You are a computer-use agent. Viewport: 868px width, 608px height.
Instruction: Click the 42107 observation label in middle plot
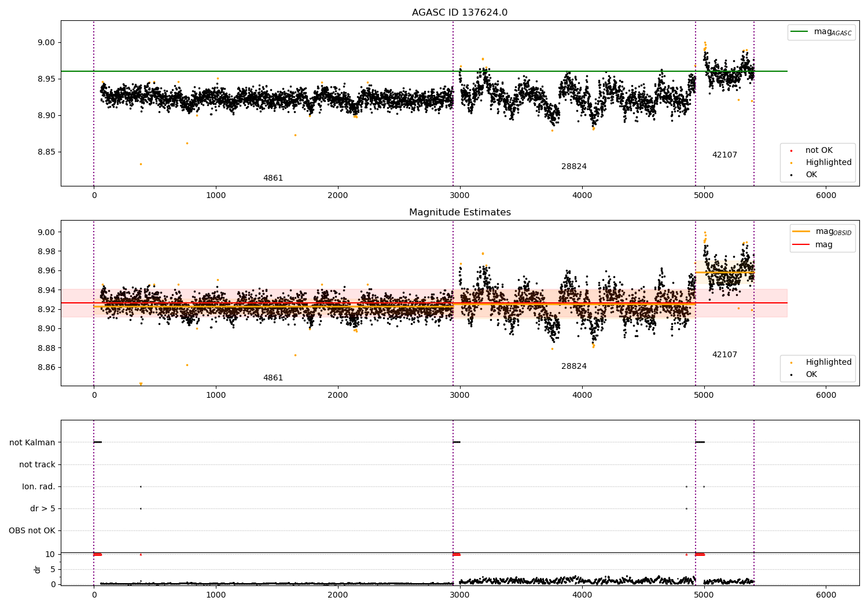[724, 355]
